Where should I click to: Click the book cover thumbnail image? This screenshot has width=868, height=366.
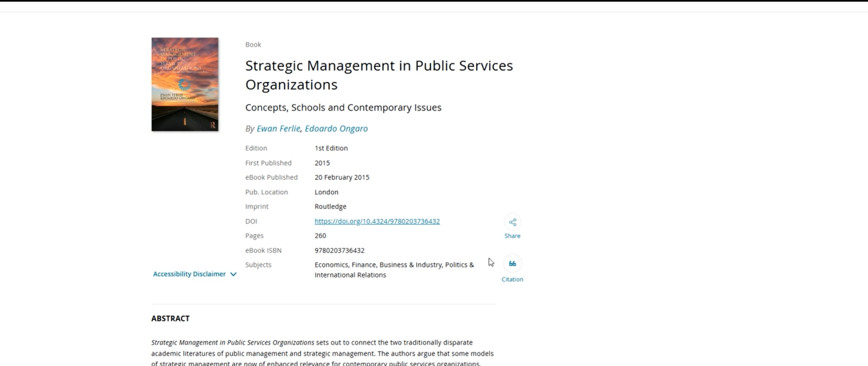point(185,84)
